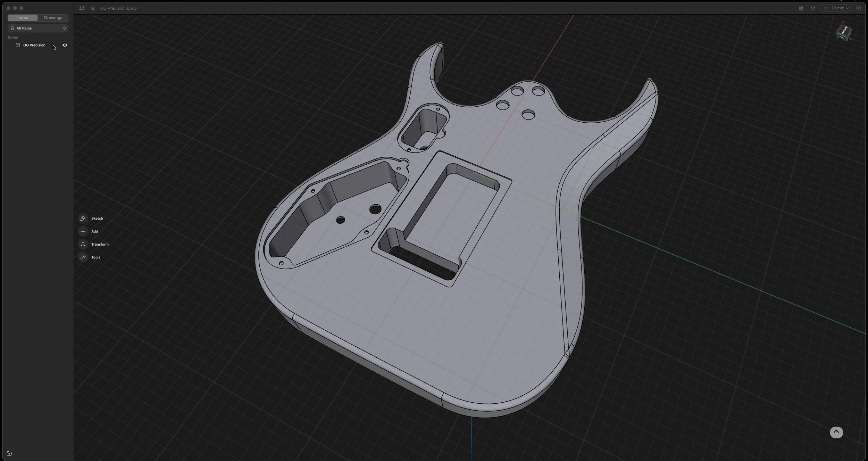Screen dimensions: 868x461
Task: Expand the round chevron-up button
Action: coord(836,432)
